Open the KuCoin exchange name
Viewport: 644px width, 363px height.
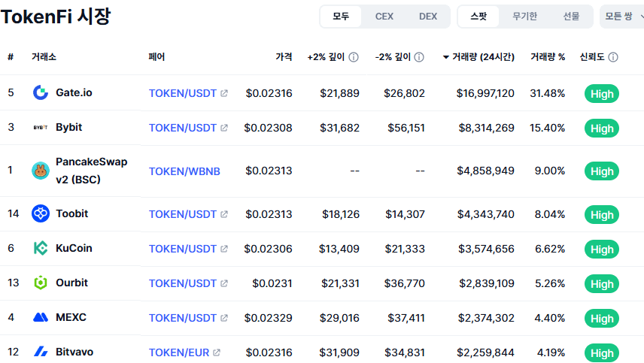[74, 248]
